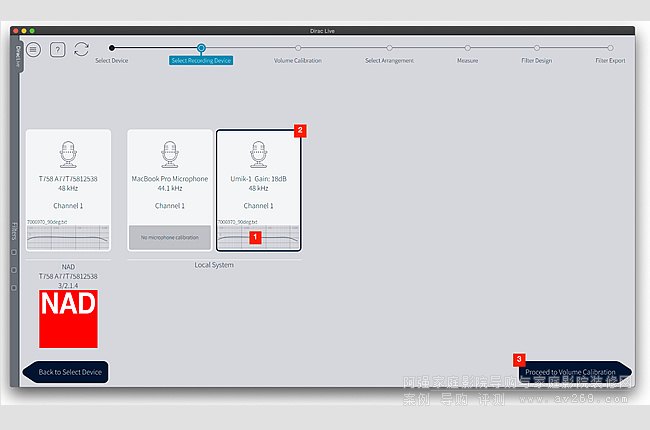Viewport: 650px width, 430px height.
Task: Click Proceed to Volume Calibration button
Action: click(x=571, y=372)
